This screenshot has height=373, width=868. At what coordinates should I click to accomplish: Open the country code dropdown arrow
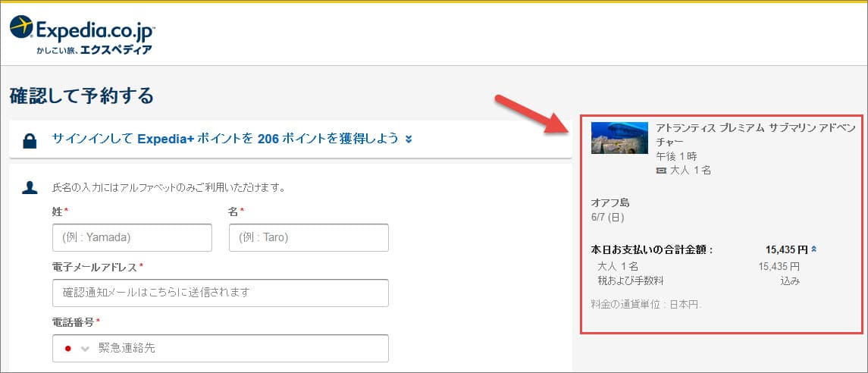coord(85,349)
